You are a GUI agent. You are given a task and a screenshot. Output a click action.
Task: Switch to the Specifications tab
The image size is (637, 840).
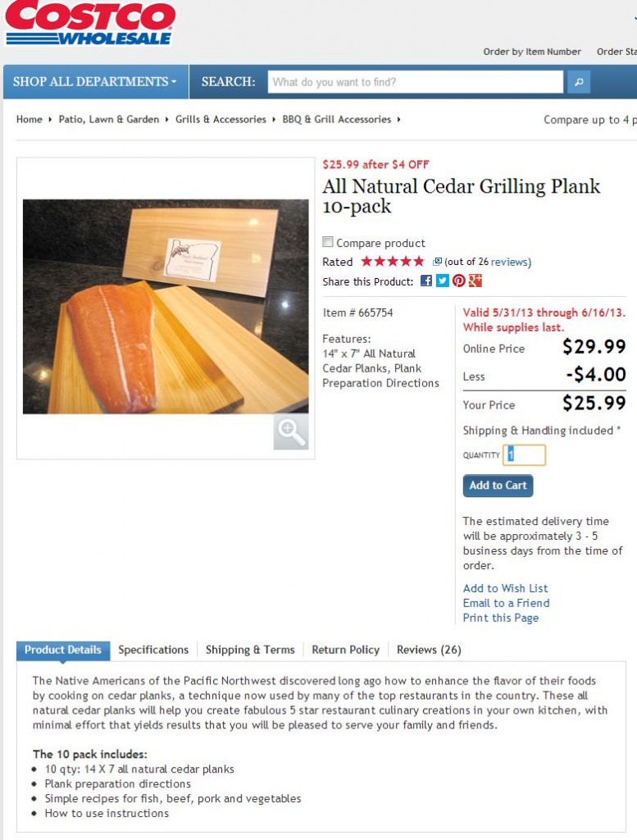coord(153,650)
